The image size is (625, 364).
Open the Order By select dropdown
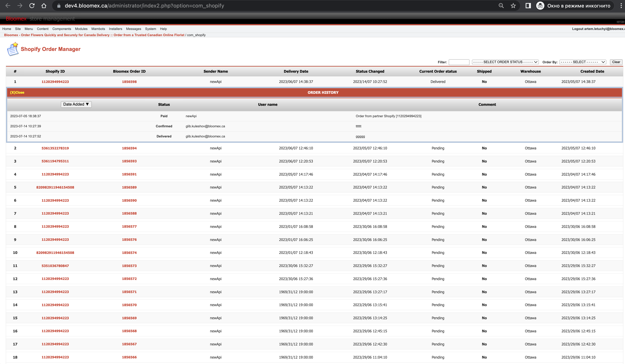tap(583, 62)
